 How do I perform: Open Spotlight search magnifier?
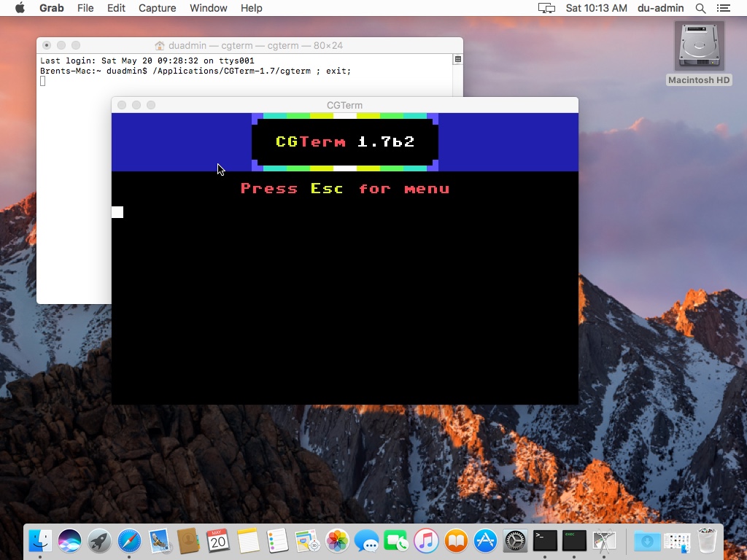[x=700, y=8]
